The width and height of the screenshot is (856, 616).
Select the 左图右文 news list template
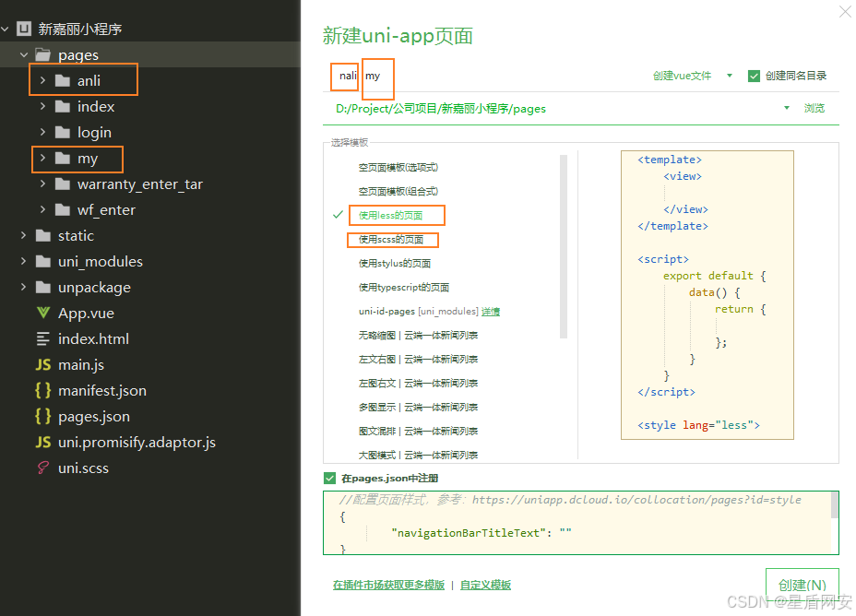tap(418, 384)
